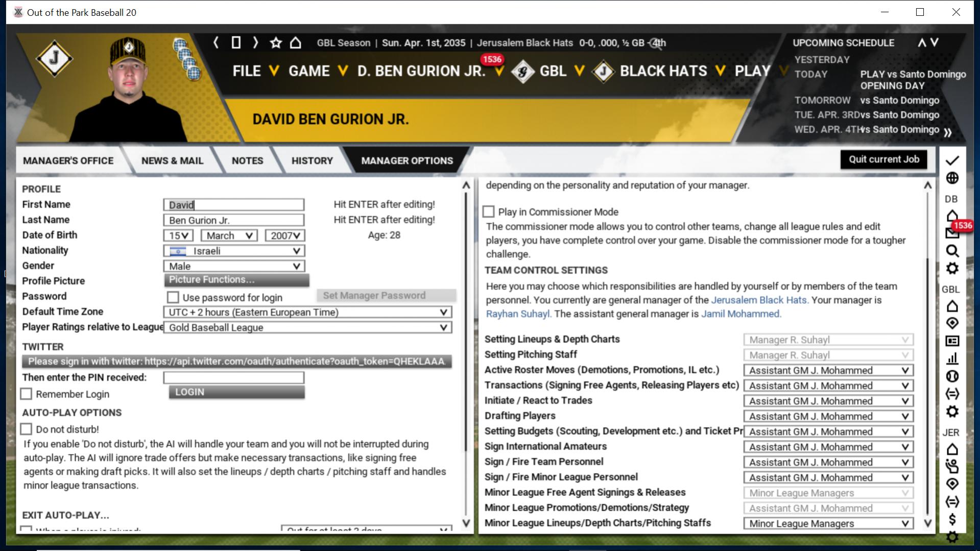Click the GBL section diamond field icon
Screen dimensions: 980x551
(952, 323)
